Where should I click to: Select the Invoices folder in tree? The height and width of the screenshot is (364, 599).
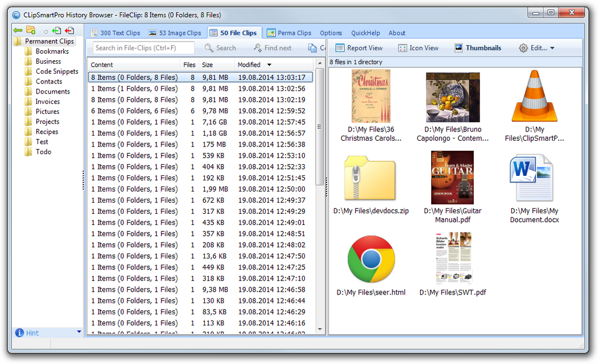pos(47,102)
